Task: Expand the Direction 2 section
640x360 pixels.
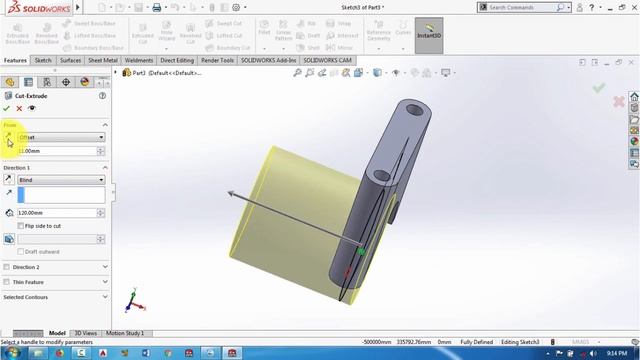Action: pos(105,267)
